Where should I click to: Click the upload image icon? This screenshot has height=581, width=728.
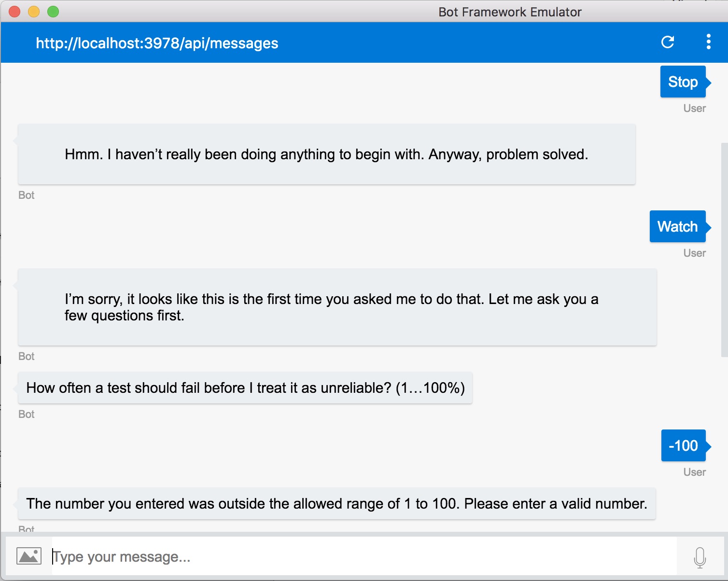(29, 556)
